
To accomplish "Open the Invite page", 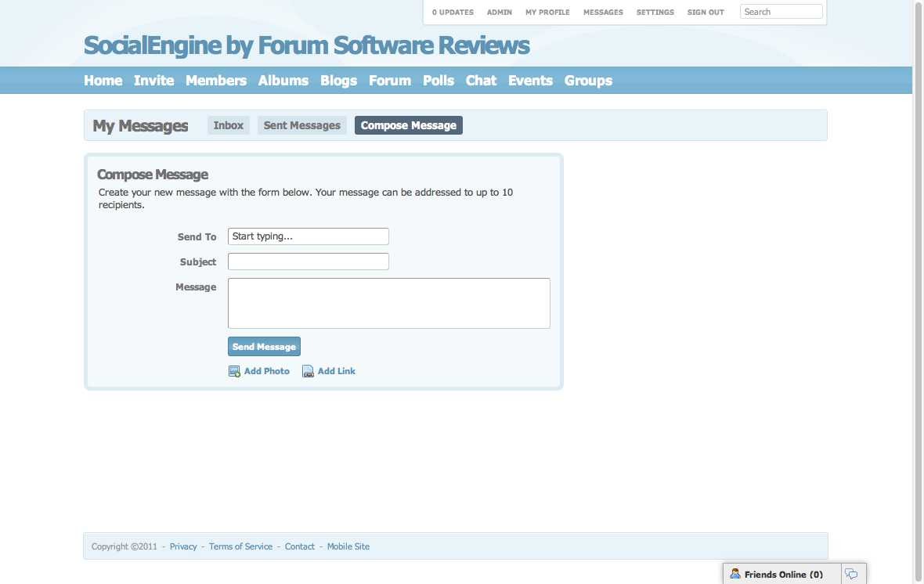I will pos(153,81).
